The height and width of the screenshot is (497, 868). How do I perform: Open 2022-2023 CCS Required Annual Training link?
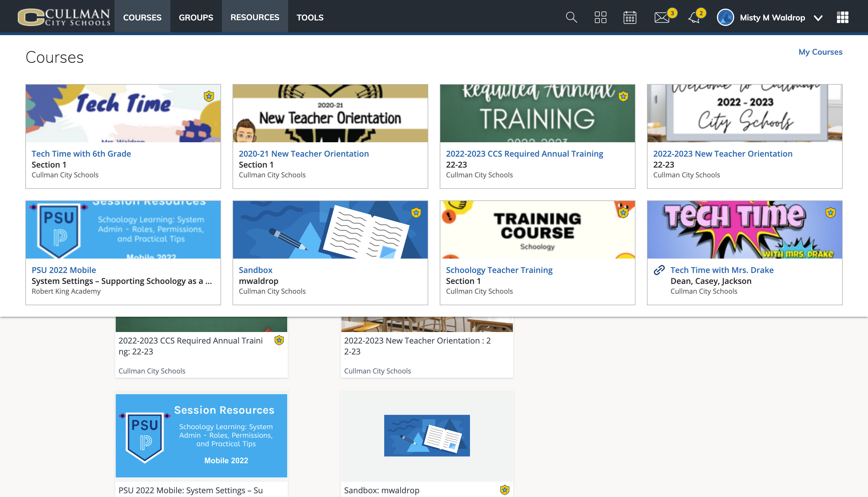525,153
